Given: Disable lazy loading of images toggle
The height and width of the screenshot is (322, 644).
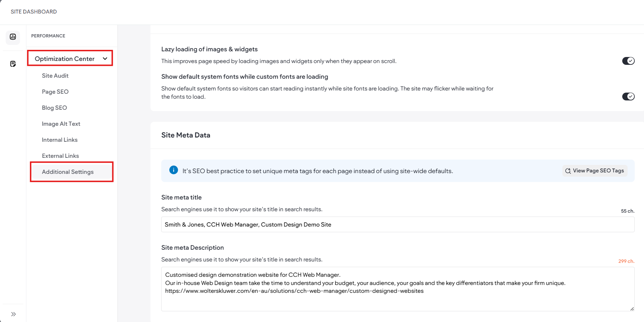Looking at the screenshot, I should click(628, 61).
